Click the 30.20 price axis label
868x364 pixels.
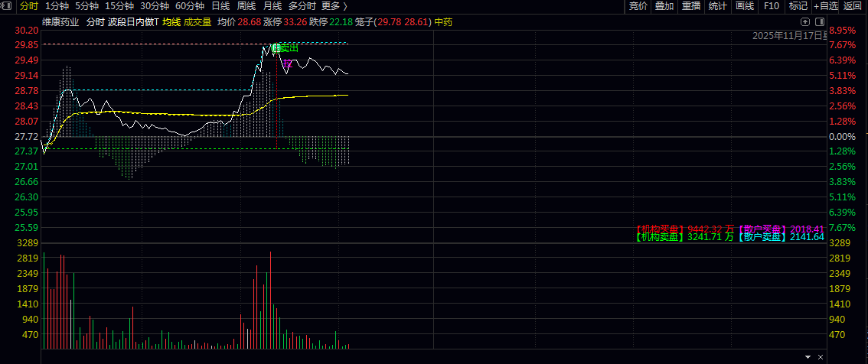point(27,29)
